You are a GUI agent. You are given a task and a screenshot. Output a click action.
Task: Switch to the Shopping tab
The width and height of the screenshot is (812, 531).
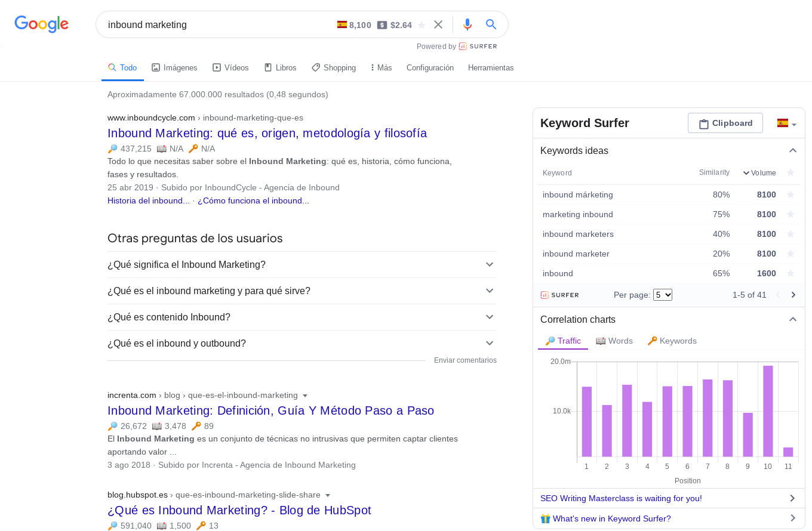click(334, 68)
